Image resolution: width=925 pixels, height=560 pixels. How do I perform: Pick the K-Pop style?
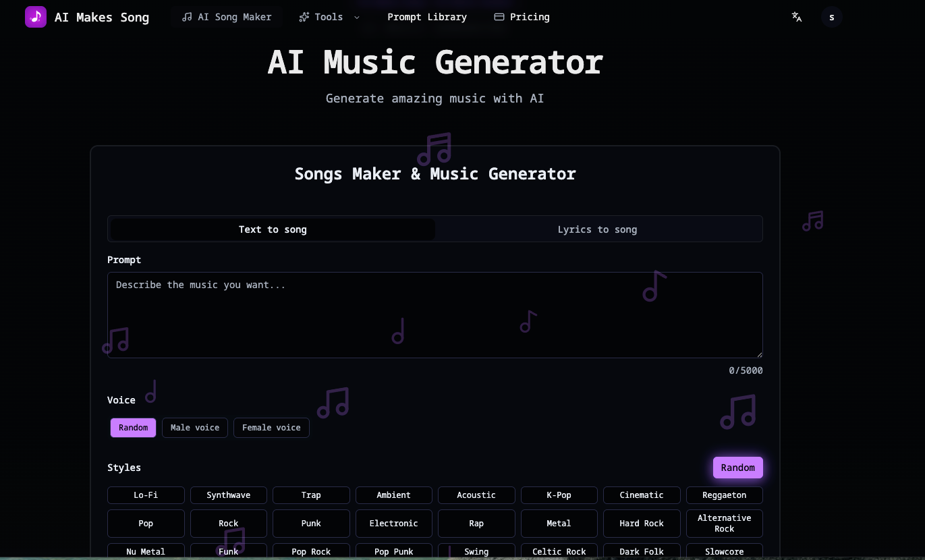[559, 495]
